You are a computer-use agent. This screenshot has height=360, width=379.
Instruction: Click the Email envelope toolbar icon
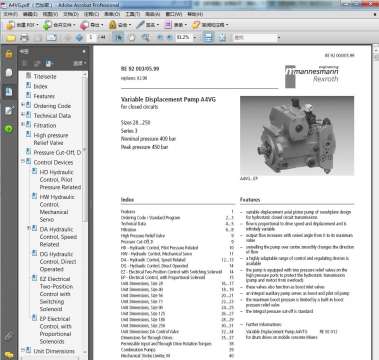tap(52, 37)
